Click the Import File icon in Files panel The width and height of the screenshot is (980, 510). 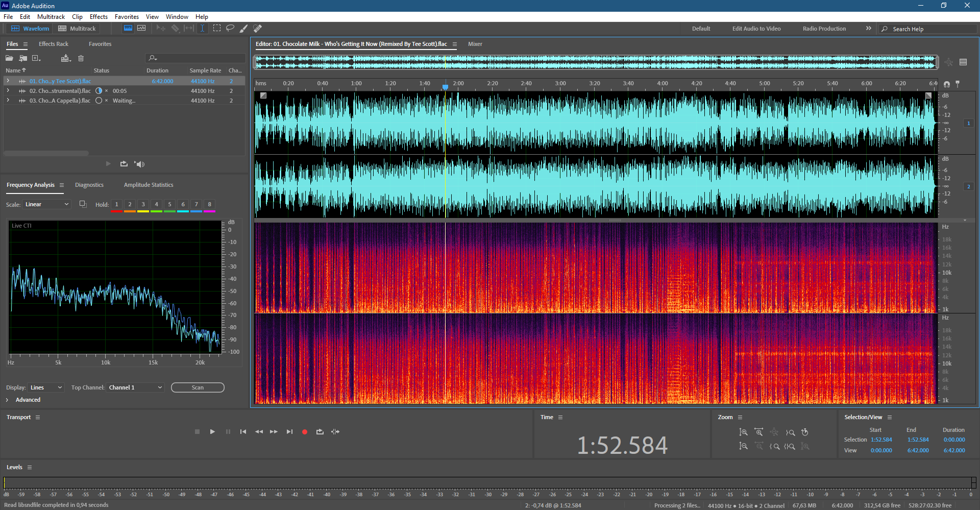23,58
